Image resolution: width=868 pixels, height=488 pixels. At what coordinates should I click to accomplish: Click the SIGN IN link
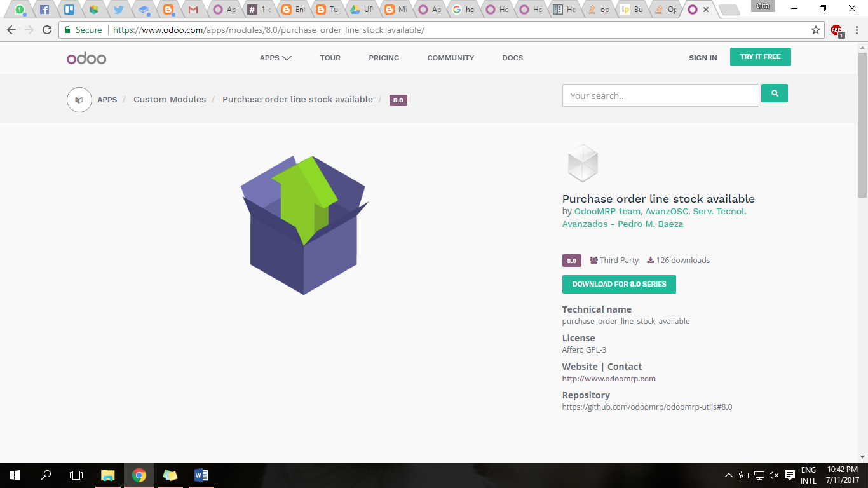click(x=703, y=58)
